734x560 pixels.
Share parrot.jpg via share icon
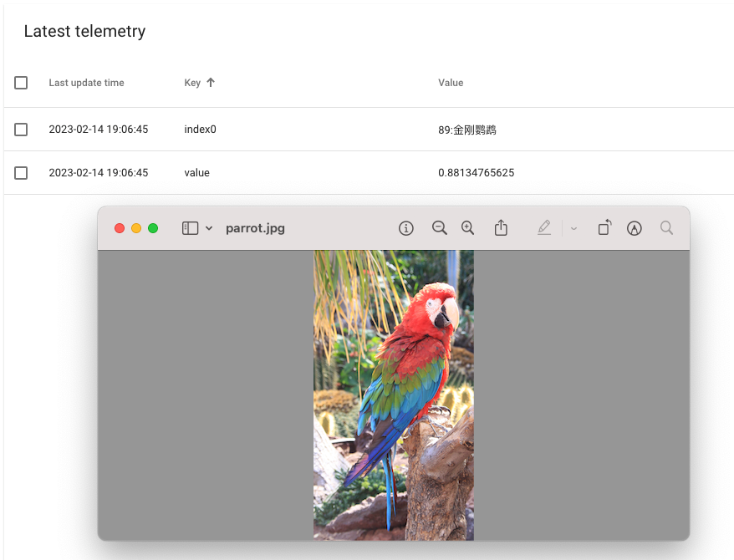click(501, 228)
